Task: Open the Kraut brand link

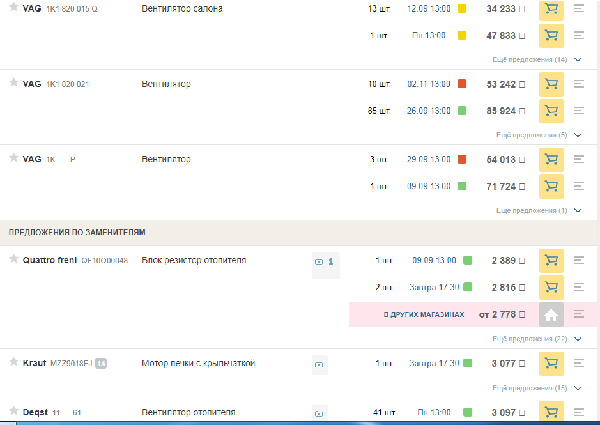Action: click(36, 363)
